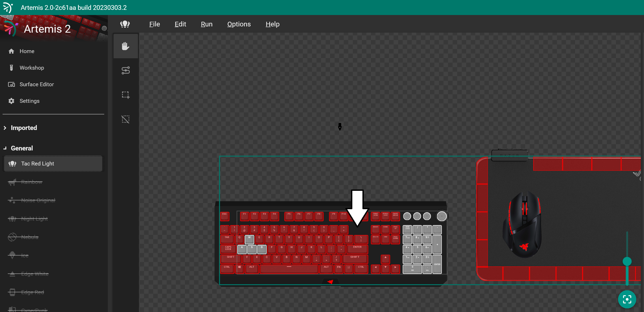The height and width of the screenshot is (312, 644).
Task: Select the hand pan tool
Action: click(125, 46)
